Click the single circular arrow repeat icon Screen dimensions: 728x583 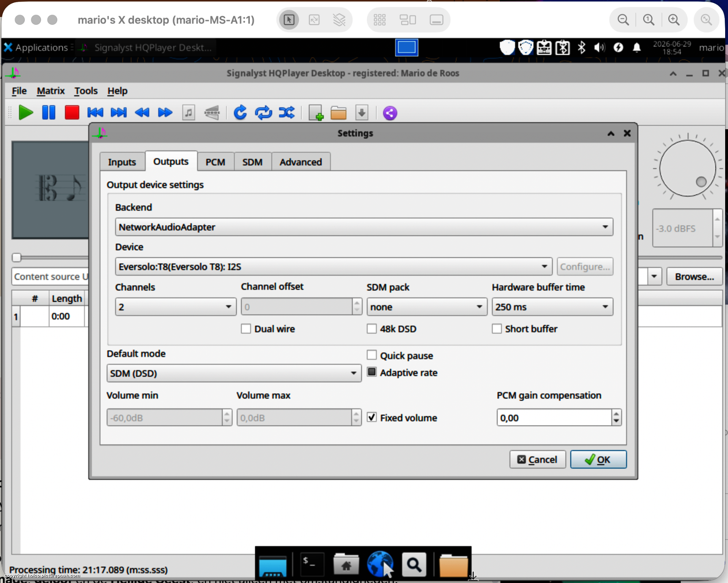(240, 113)
